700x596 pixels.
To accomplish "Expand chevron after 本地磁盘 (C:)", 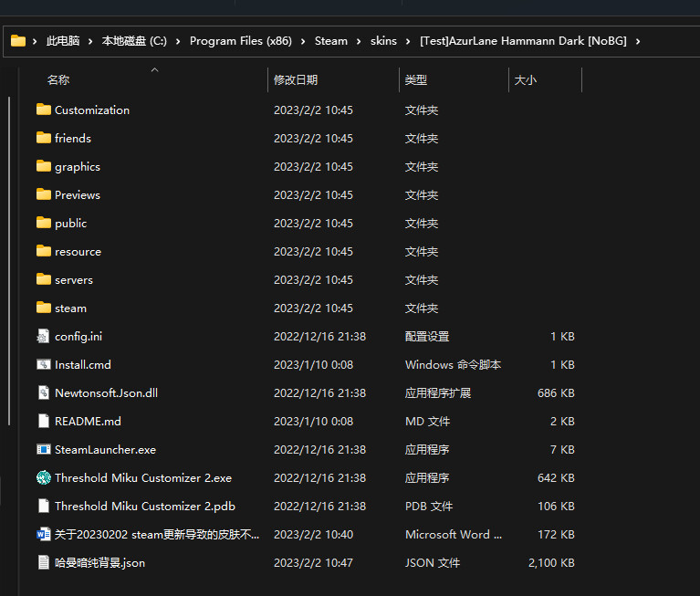I will pyautogui.click(x=178, y=41).
